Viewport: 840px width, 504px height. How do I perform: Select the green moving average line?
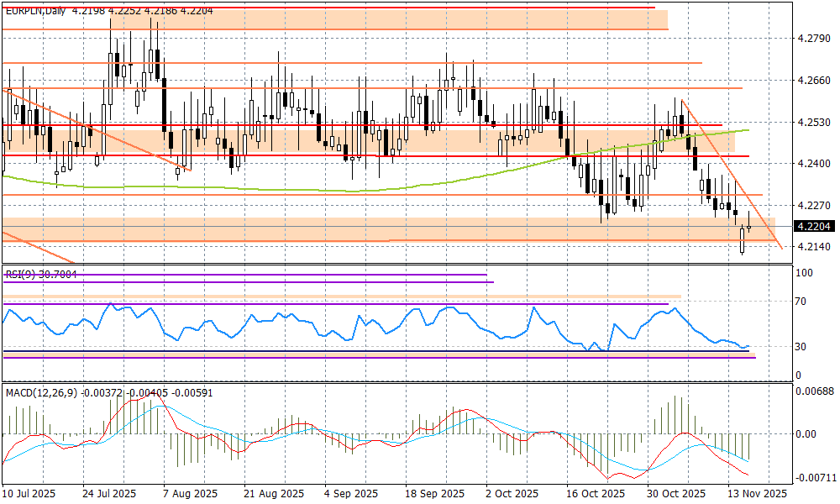(x=252, y=188)
